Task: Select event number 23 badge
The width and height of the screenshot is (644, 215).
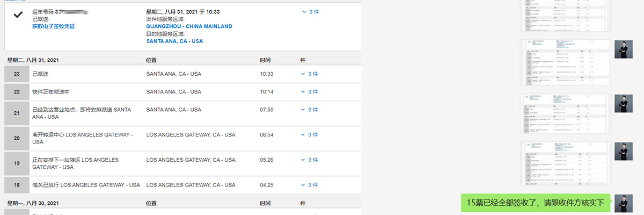Action: coord(17,74)
